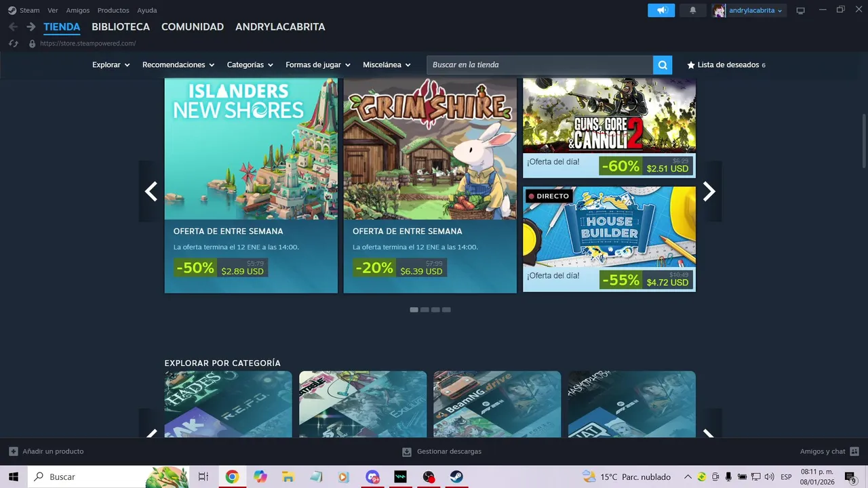Go forward with the right arrow
The height and width of the screenshot is (488, 868).
(31, 27)
